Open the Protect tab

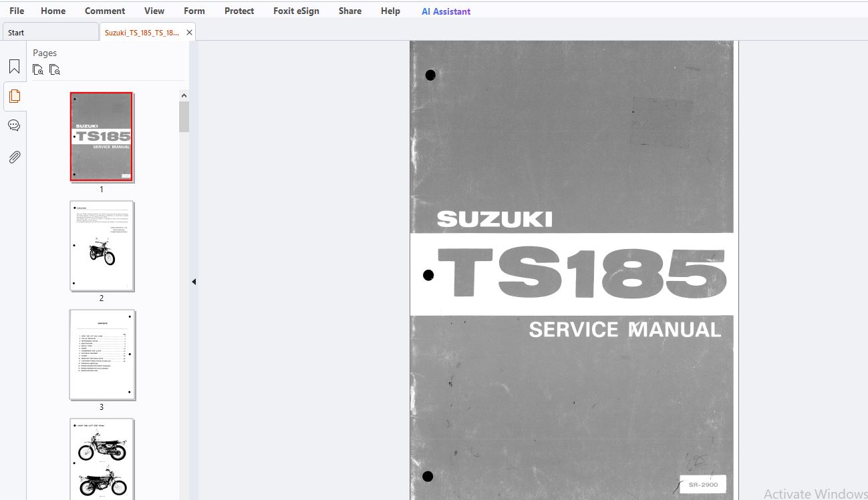[239, 11]
